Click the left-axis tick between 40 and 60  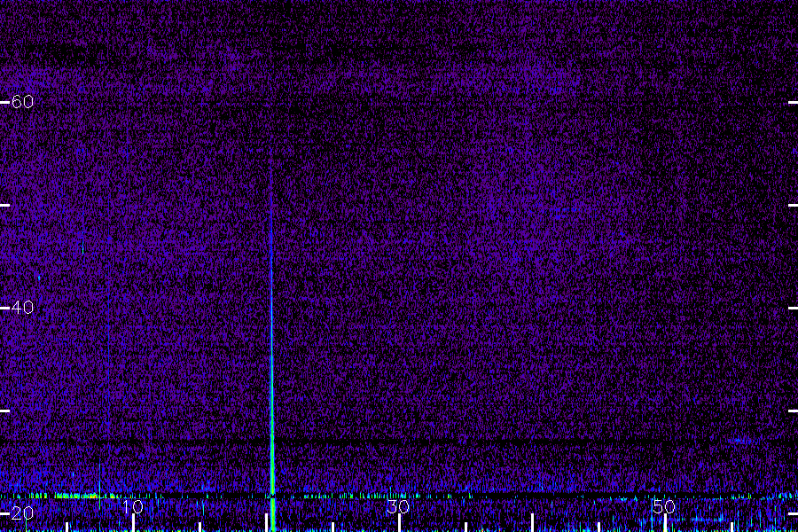click(x=5, y=205)
